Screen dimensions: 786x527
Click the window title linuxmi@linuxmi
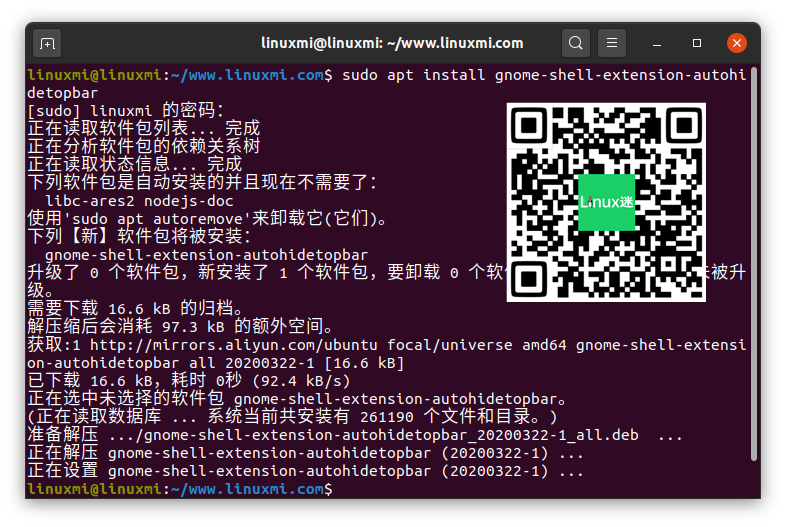click(392, 43)
